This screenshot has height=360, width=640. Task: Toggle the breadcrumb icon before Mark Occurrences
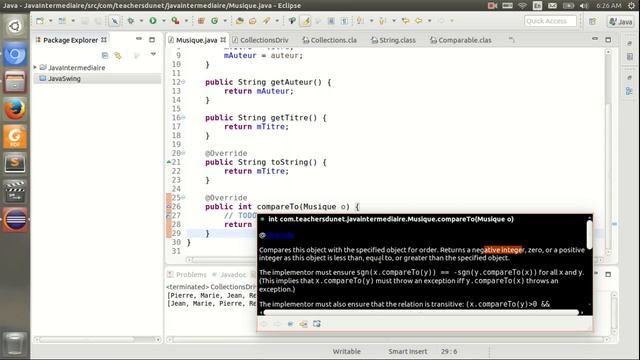(292, 21)
